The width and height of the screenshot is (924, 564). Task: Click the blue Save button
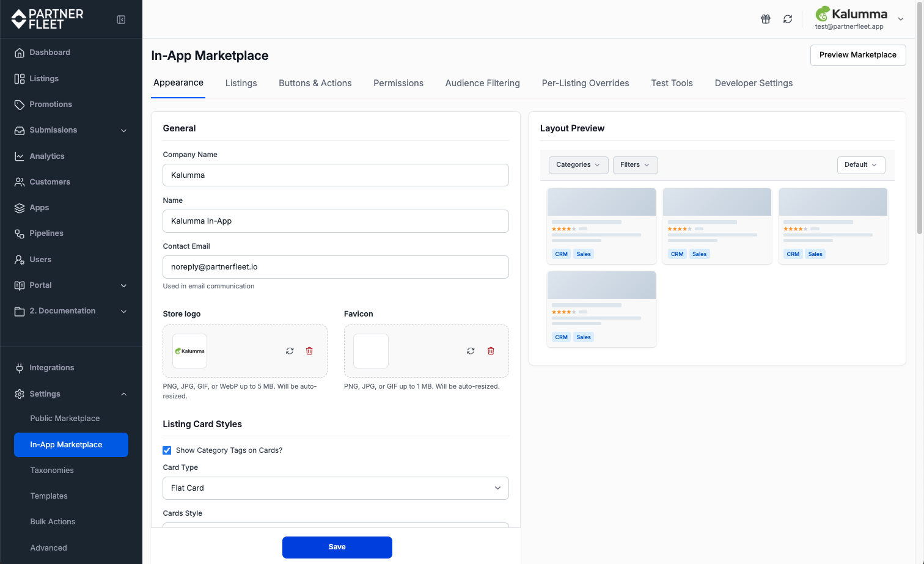pyautogui.click(x=337, y=548)
